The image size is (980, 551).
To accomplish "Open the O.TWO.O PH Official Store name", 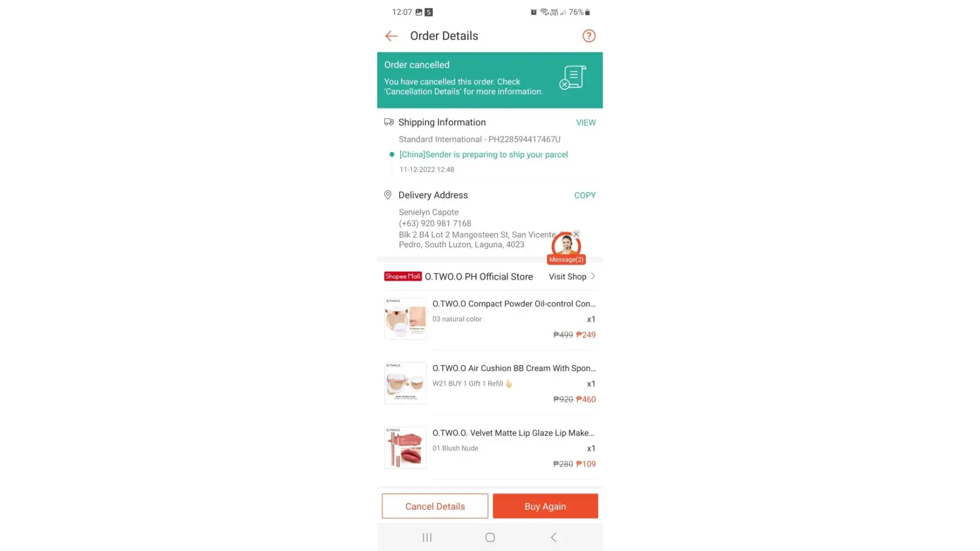I will pos(478,277).
